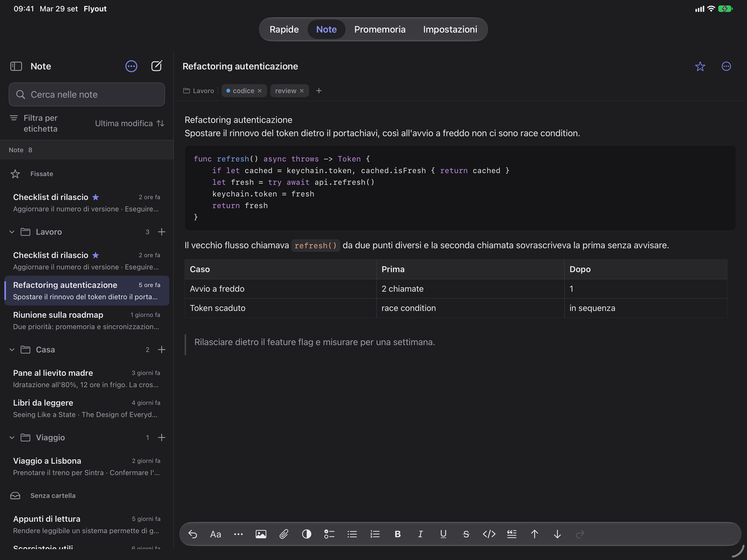This screenshot has height=560, width=747.
Task: Open sidebar more options menu
Action: 131,66
